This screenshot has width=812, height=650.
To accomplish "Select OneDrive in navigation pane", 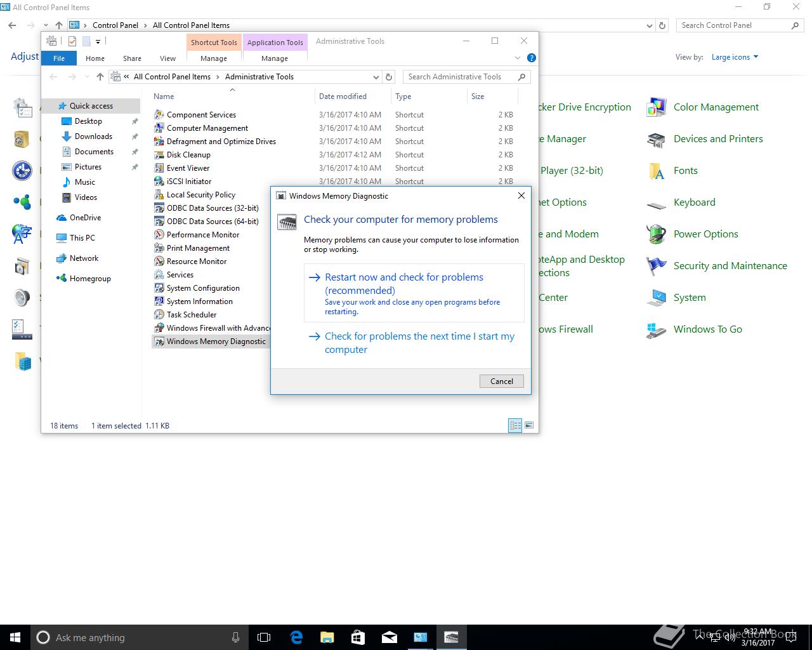I will click(85, 218).
